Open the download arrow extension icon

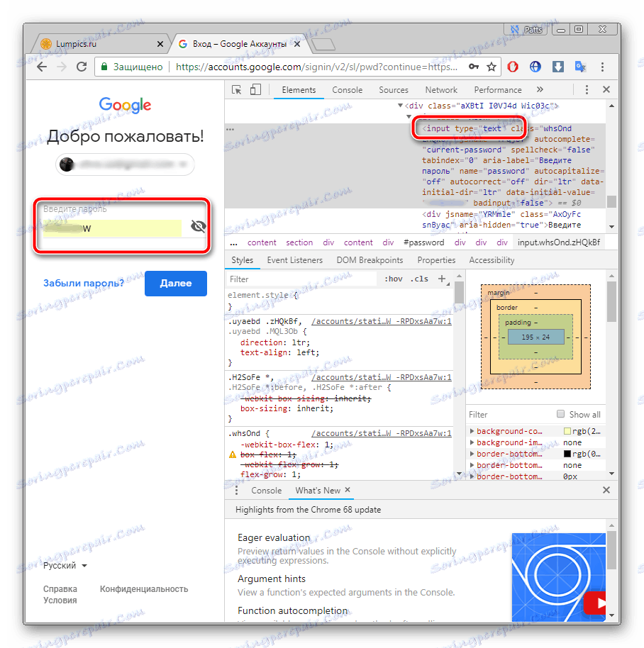click(558, 67)
